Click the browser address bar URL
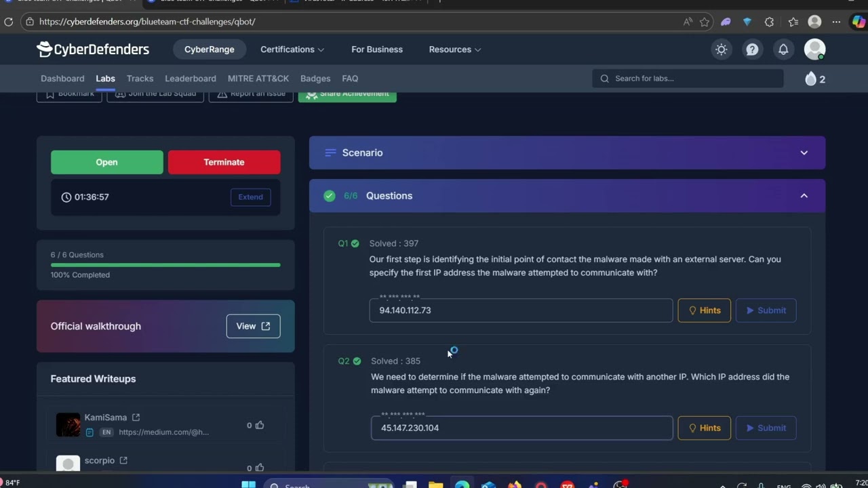The width and height of the screenshot is (868, 488). click(147, 22)
